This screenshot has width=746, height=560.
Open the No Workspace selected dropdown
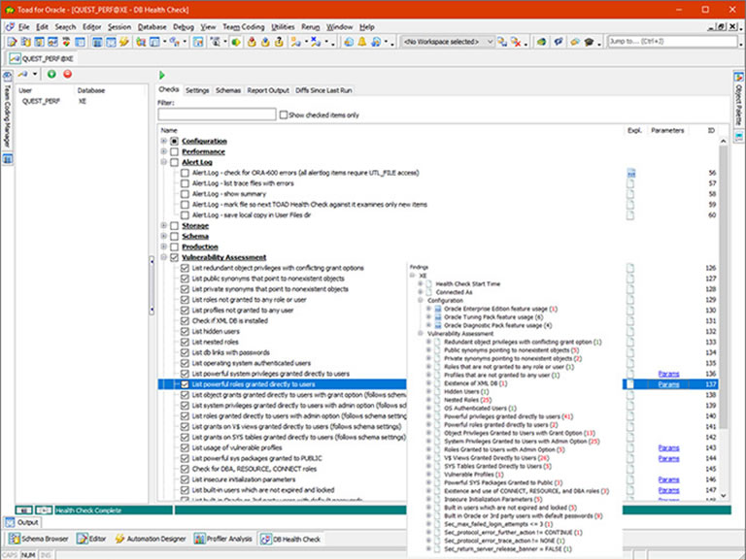click(447, 42)
